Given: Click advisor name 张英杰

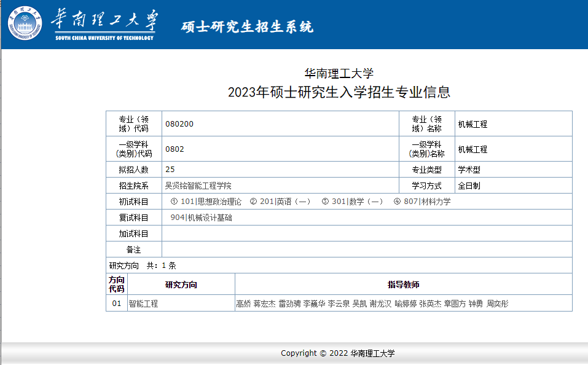Looking at the screenshot, I should click(431, 304).
